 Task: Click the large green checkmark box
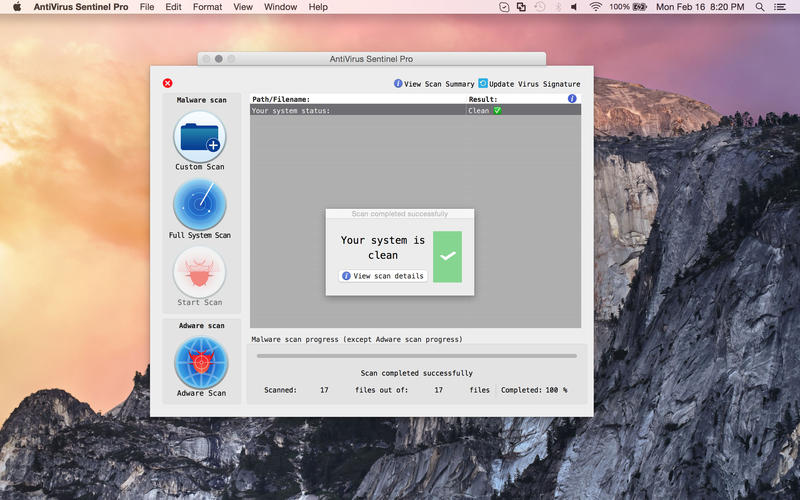(x=447, y=256)
